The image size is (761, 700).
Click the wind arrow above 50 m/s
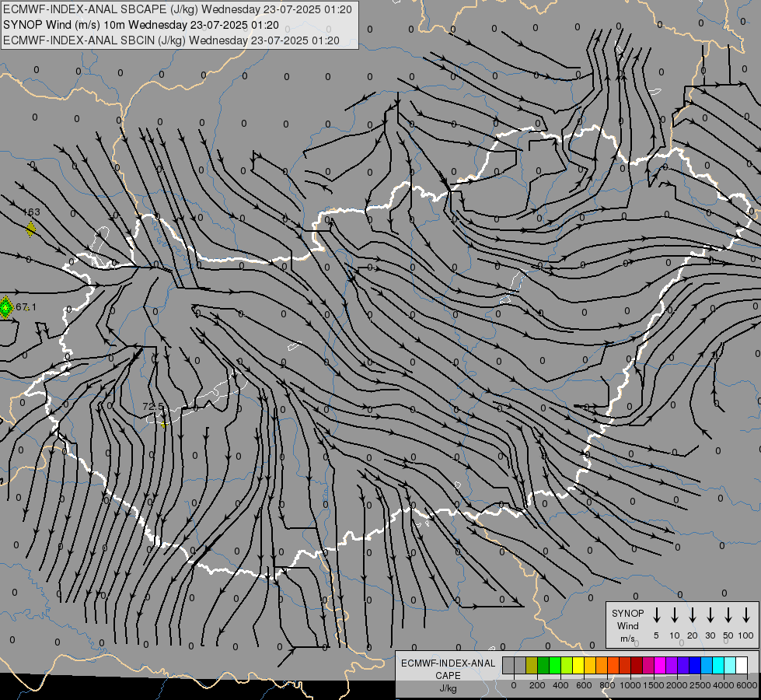click(728, 615)
